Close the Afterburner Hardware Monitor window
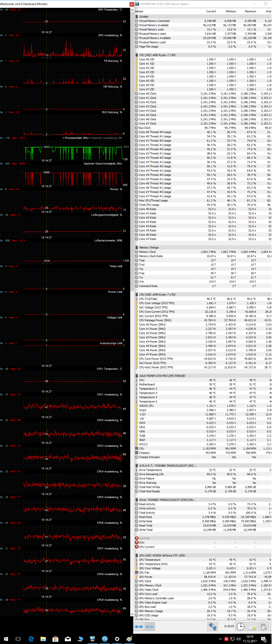This screenshot has height=644, width=272. [x=132, y=4]
